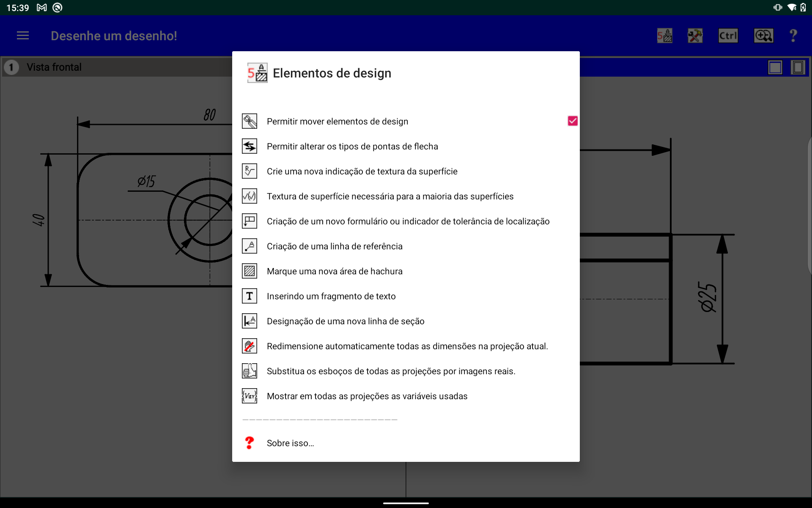Open the hamburger navigation menu
The image size is (812, 508).
[x=23, y=36]
